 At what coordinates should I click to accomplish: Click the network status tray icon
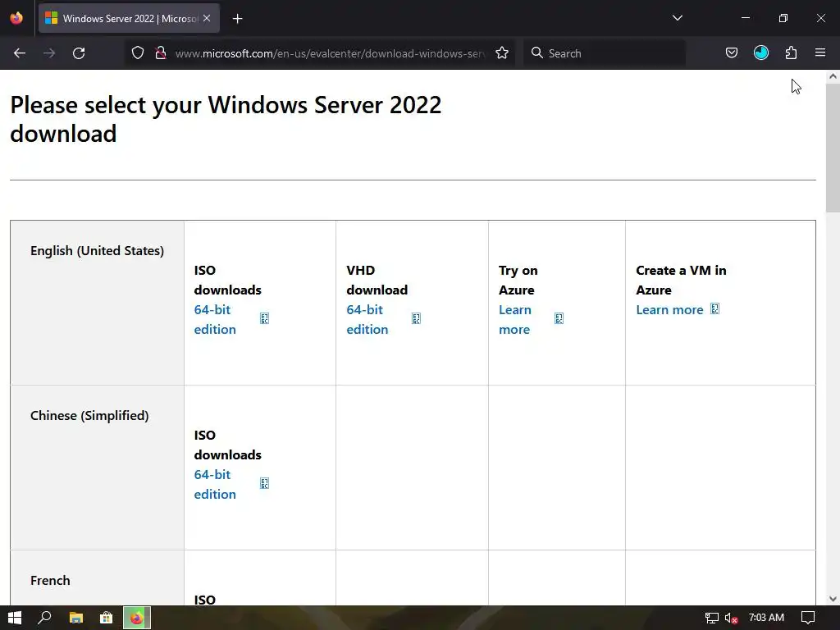(711, 619)
